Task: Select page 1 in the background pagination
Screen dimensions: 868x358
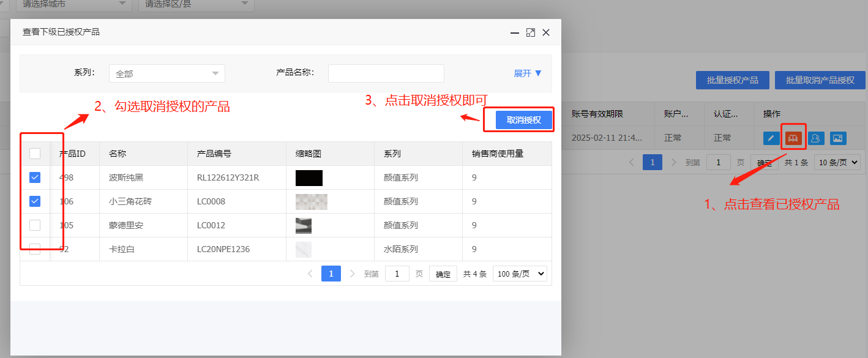Action: (653, 162)
